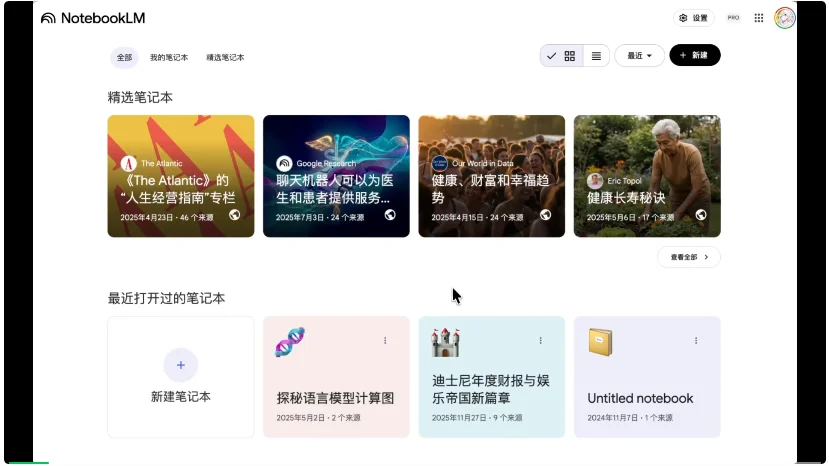Click the yellow notebook emoji icon
This screenshot has width=829, height=466.
pos(600,342)
